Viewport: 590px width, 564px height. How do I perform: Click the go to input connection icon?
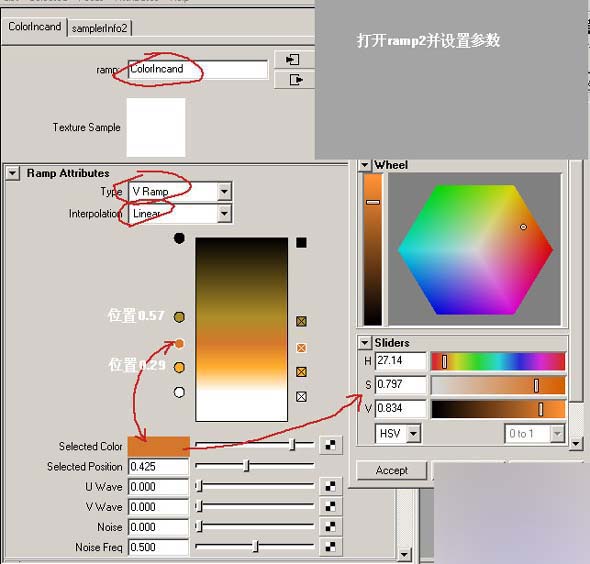[x=293, y=59]
